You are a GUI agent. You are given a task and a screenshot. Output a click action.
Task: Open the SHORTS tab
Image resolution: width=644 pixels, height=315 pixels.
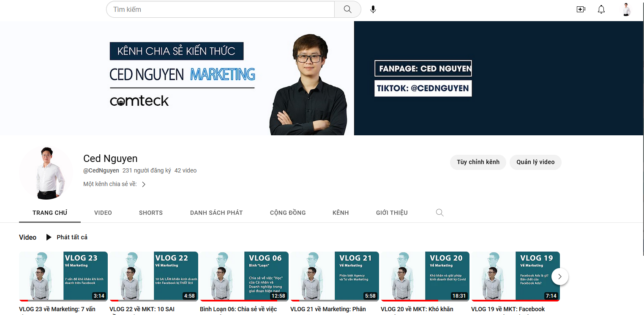pyautogui.click(x=150, y=213)
